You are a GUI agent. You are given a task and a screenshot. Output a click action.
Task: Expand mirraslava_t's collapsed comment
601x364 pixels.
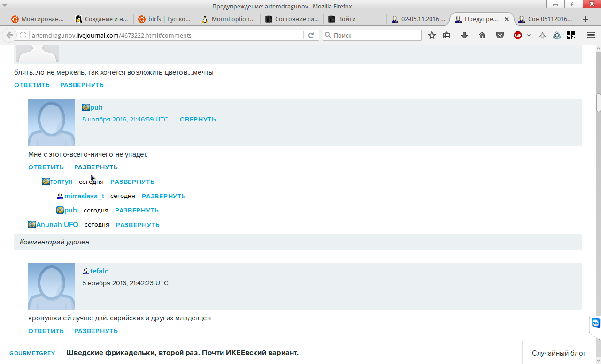pyautogui.click(x=164, y=196)
